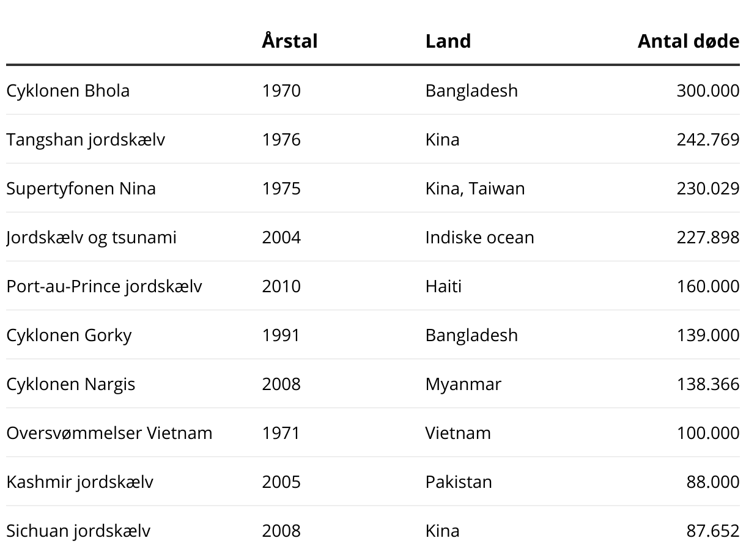Select the 87.652 death count cell

click(712, 531)
